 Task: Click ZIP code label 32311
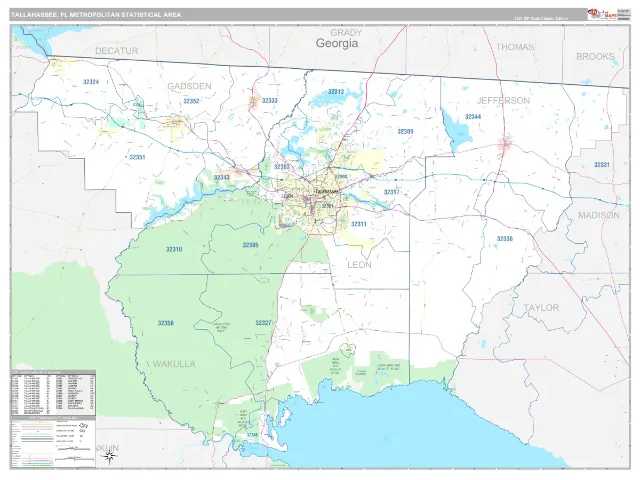point(358,224)
